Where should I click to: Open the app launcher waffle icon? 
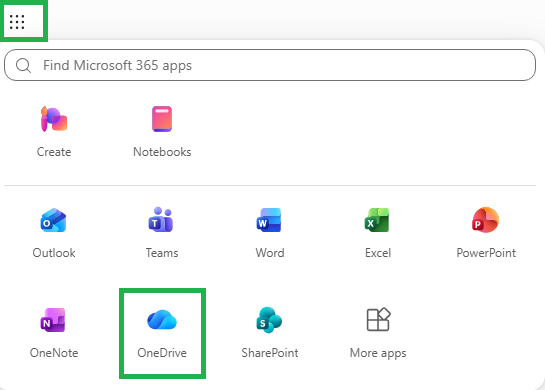coord(17,22)
